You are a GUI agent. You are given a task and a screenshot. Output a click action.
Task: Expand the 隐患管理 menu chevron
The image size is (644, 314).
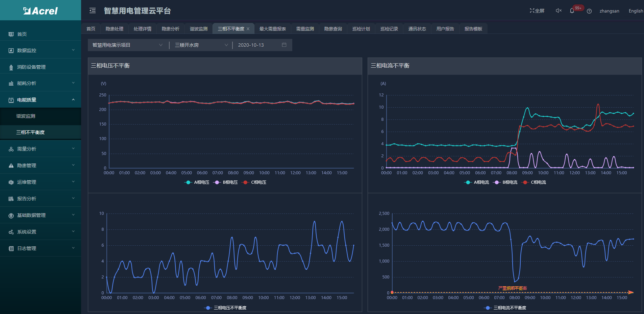pyautogui.click(x=73, y=165)
